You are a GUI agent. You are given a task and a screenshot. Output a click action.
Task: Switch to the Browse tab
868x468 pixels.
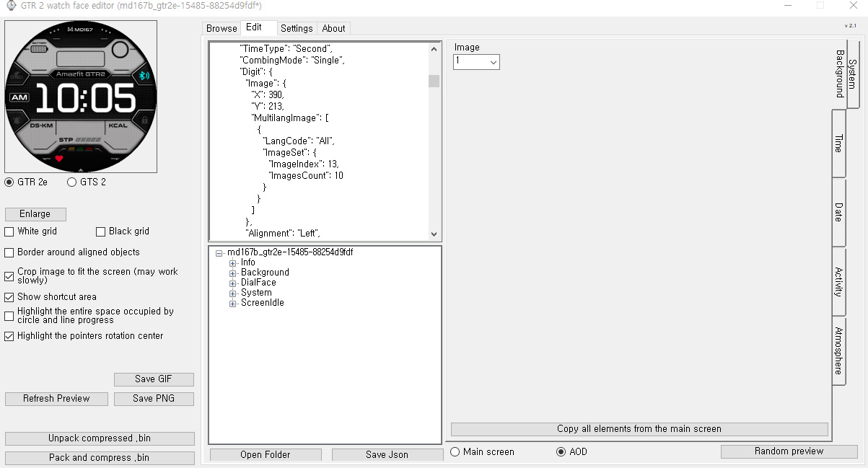222,28
